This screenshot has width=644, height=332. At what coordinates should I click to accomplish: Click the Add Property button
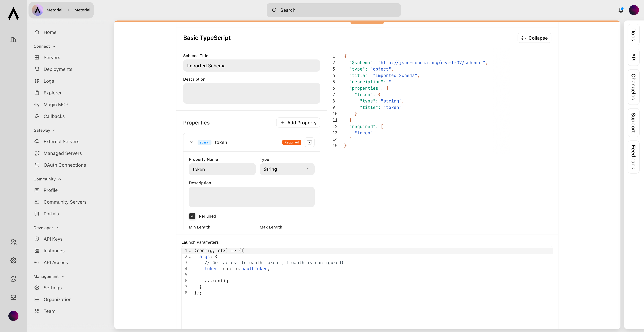click(x=298, y=122)
